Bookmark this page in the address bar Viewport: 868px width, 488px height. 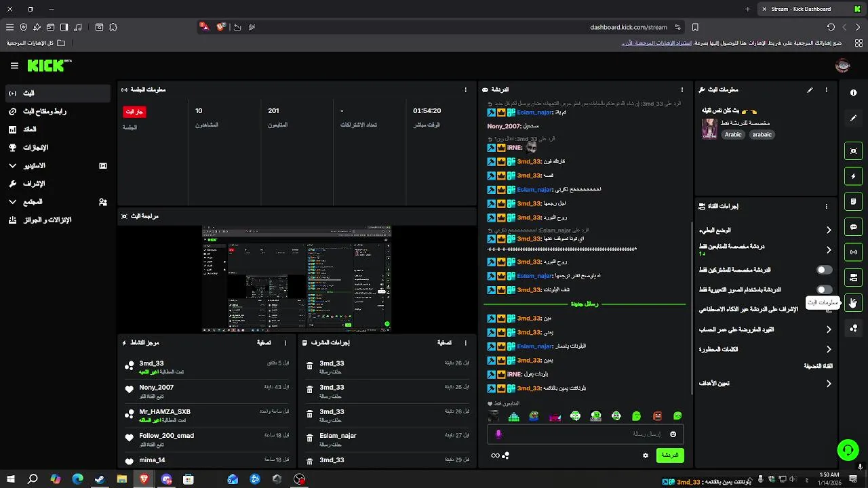pos(695,27)
